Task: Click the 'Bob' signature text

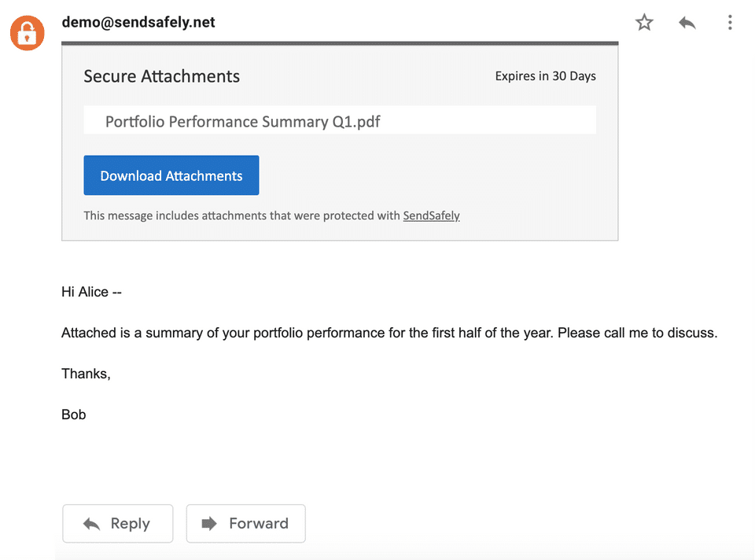Action: [74, 414]
